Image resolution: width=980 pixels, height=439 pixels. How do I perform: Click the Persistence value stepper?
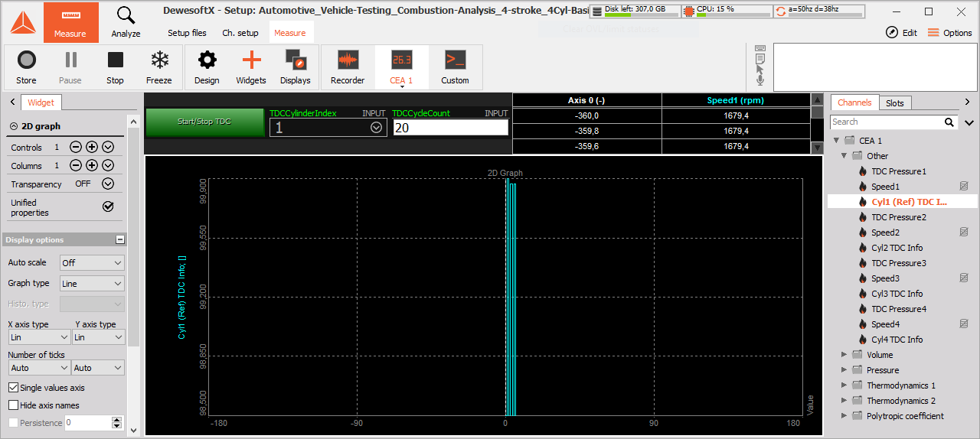pyautogui.click(x=116, y=423)
